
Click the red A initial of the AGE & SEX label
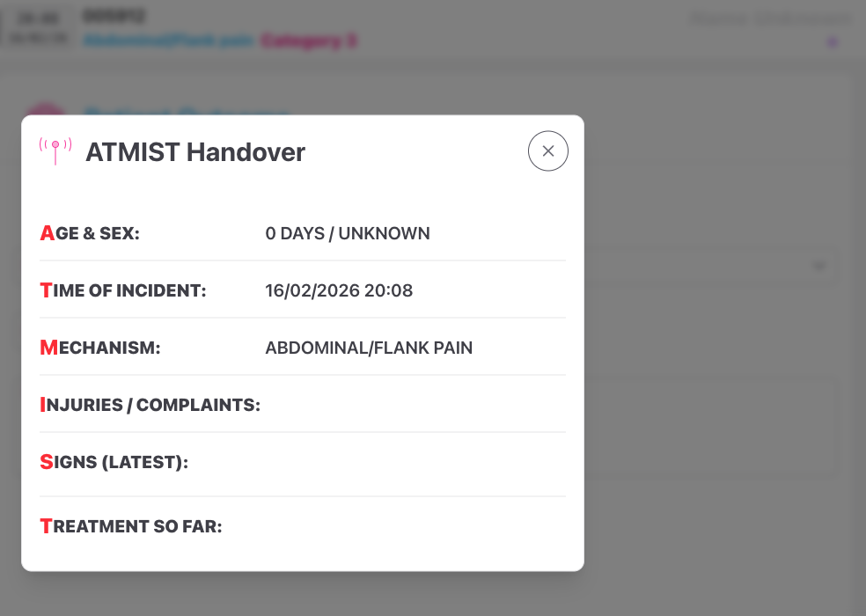coord(46,233)
